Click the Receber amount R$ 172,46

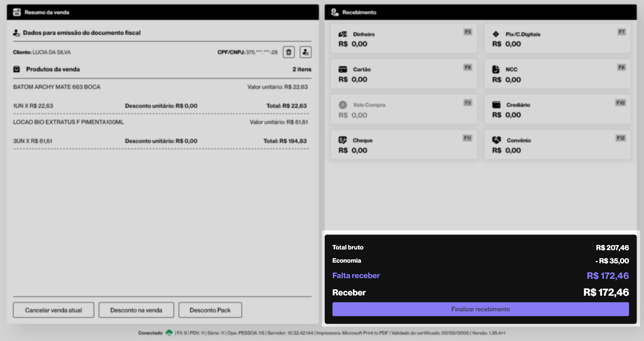pyautogui.click(x=606, y=292)
